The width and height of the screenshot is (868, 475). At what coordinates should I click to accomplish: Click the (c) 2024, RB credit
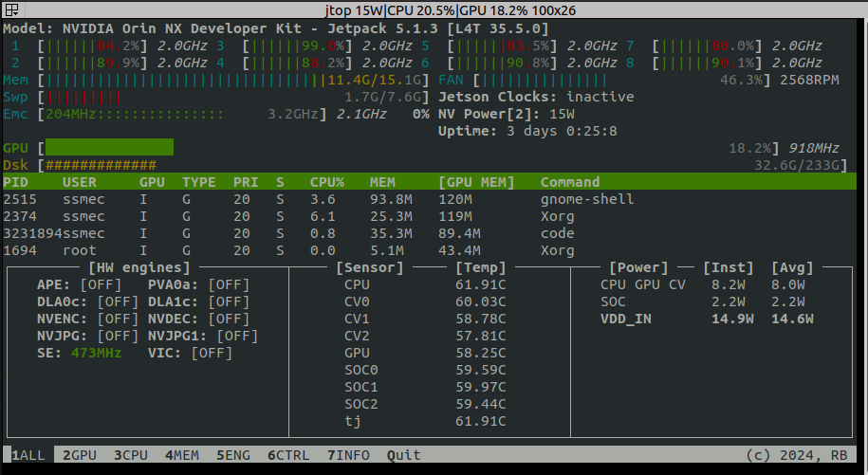pyautogui.click(x=797, y=455)
